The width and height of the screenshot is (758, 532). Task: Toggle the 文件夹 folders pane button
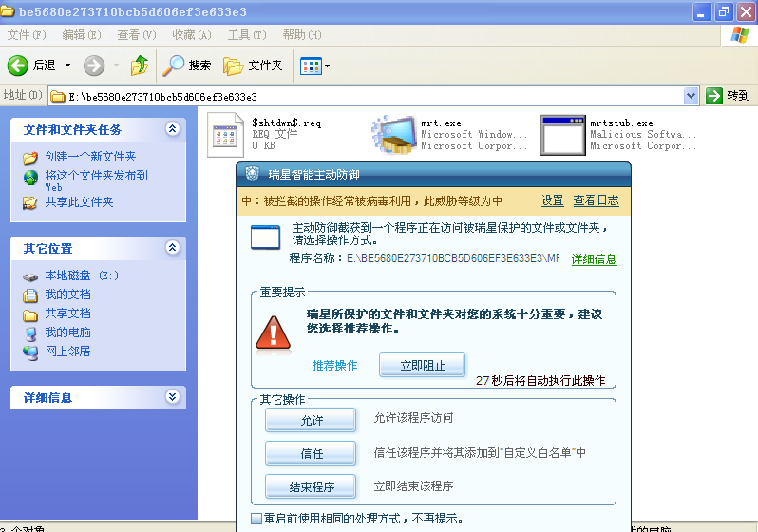[253, 66]
